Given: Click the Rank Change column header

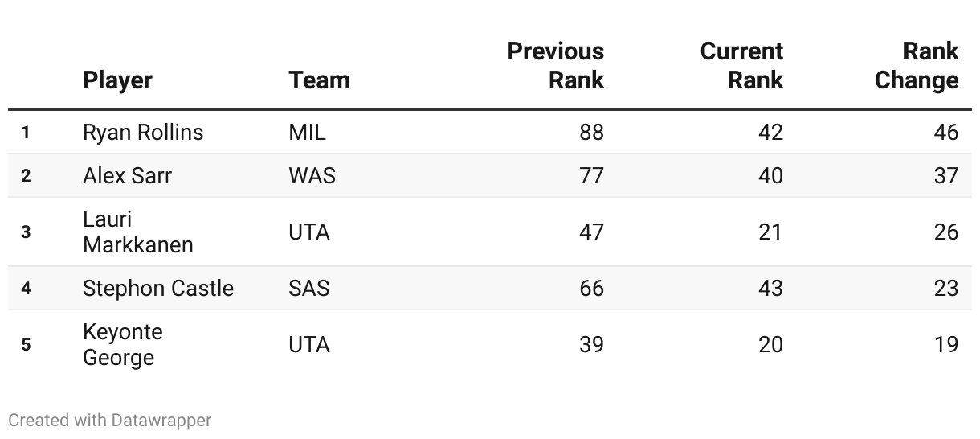Looking at the screenshot, I should (917, 66).
